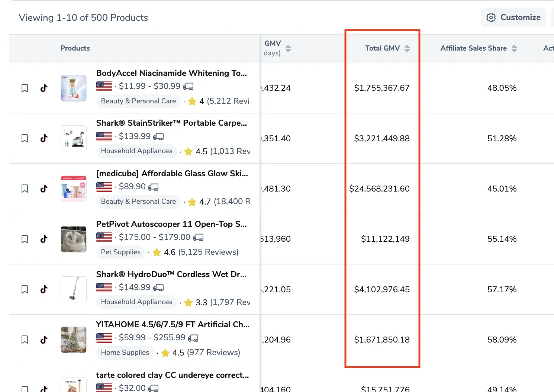Viewport: 554px width, 392px height.
Task: Click TikTok icon for YITAHOME row
Action: coord(44,340)
